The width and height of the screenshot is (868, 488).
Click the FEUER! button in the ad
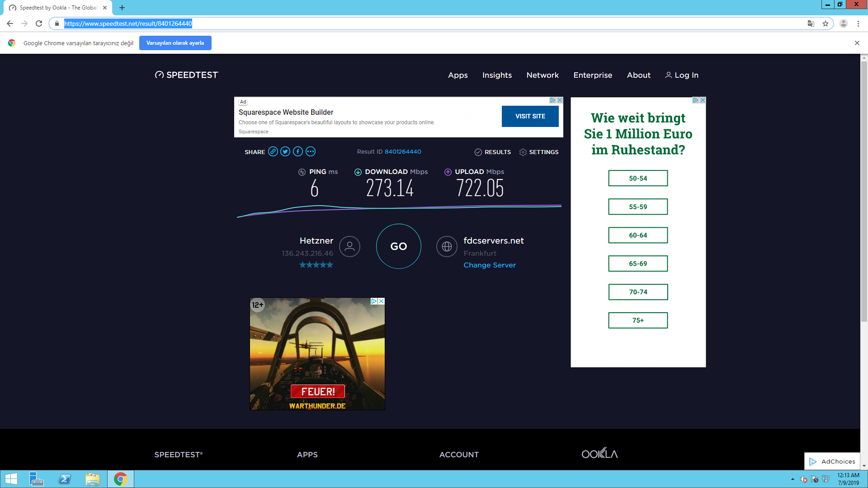(x=318, y=391)
